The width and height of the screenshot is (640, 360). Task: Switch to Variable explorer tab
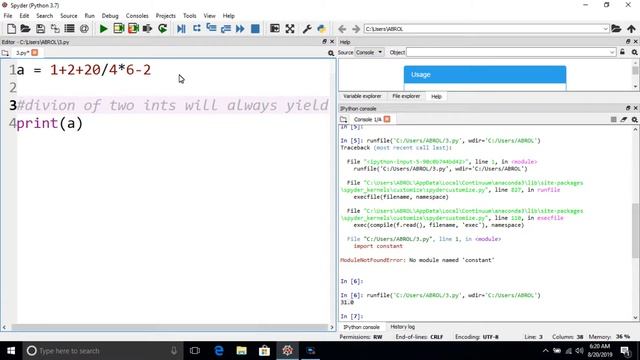click(x=362, y=96)
